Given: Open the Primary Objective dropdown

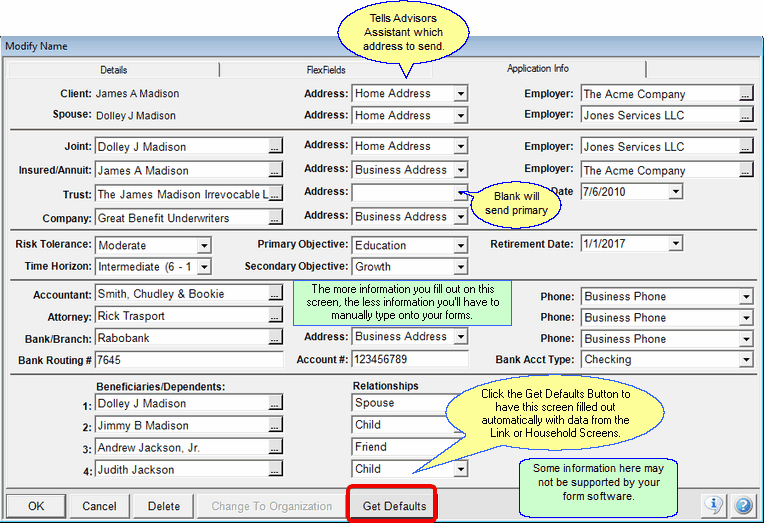Looking at the screenshot, I should [x=460, y=245].
